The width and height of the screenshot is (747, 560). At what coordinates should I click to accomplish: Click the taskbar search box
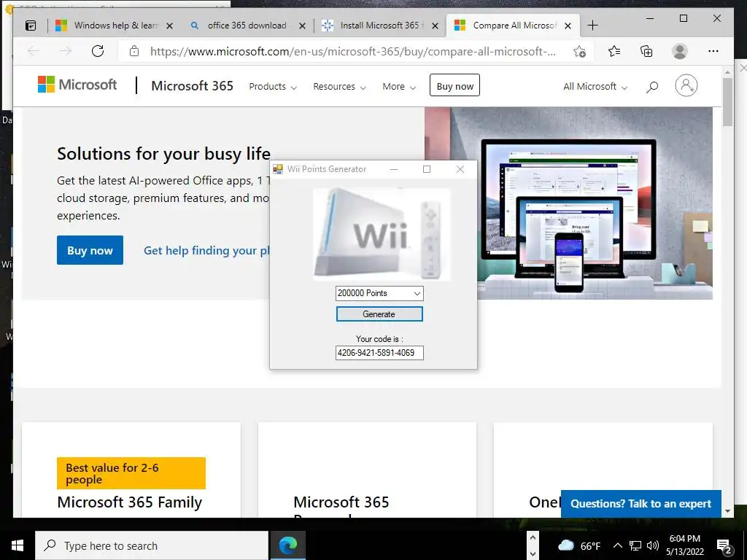(x=152, y=545)
